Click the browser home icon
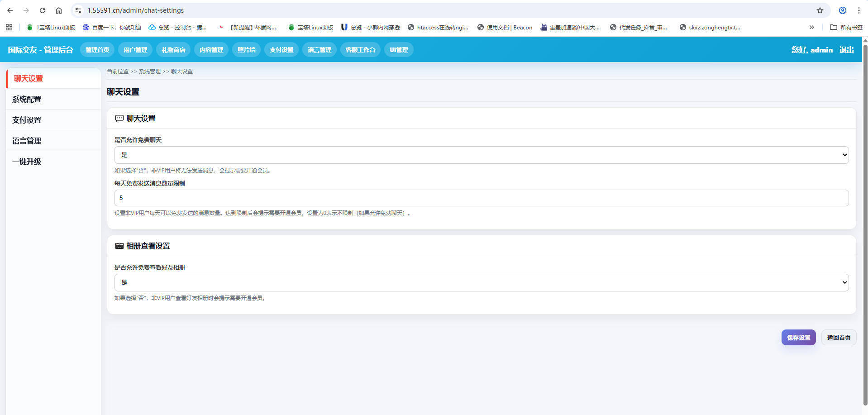Viewport: 868px width, 415px height. point(59,10)
